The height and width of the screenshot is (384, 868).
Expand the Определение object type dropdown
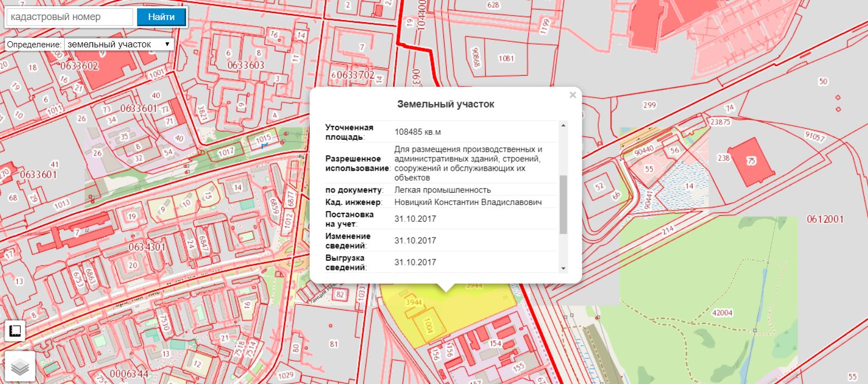(x=119, y=44)
